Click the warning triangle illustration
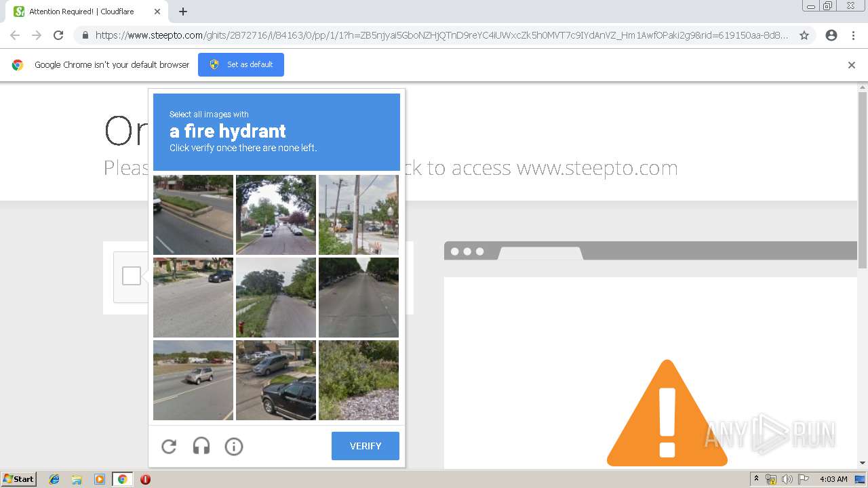Image resolution: width=868 pixels, height=488 pixels. coord(667,413)
